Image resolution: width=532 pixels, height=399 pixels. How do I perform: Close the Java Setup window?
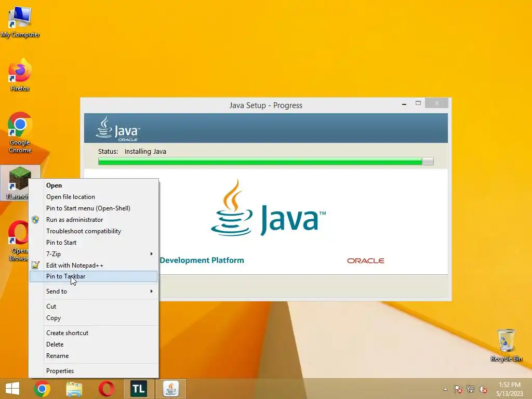tap(436, 103)
